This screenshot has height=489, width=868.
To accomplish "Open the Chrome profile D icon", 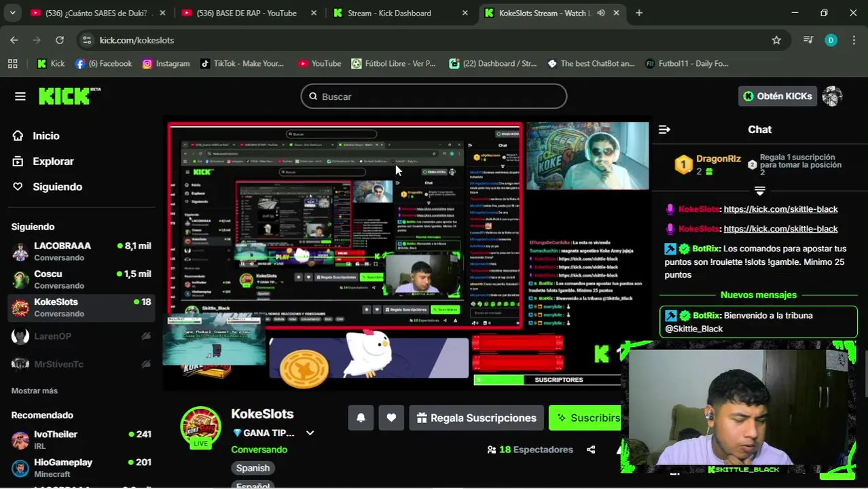I will [x=831, y=40].
